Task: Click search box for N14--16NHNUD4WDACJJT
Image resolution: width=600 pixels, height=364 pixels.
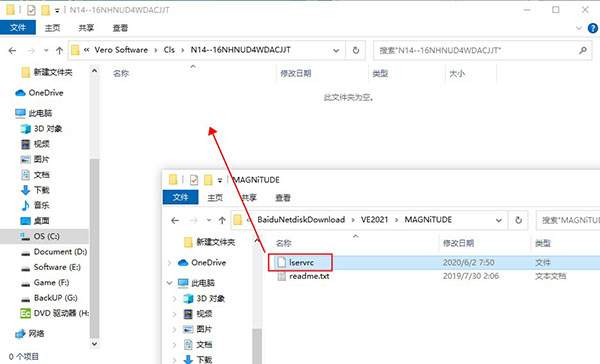Action: (x=483, y=51)
